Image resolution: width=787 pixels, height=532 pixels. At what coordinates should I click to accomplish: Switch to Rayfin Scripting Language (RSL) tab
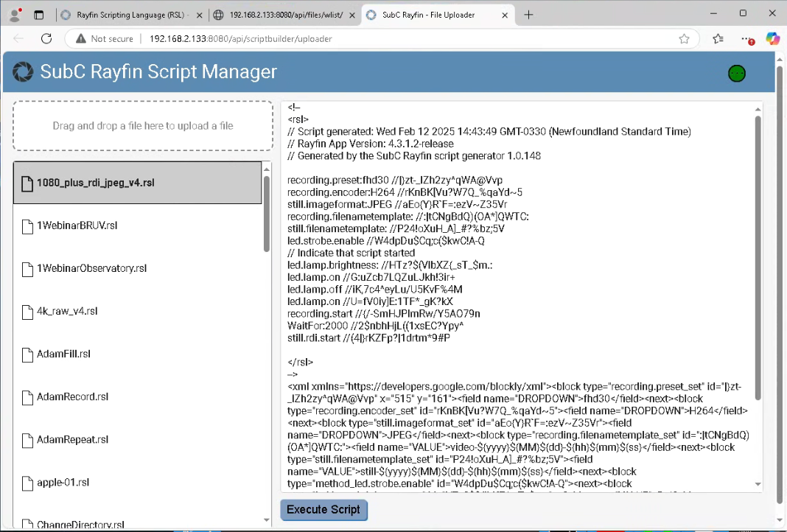pos(124,15)
